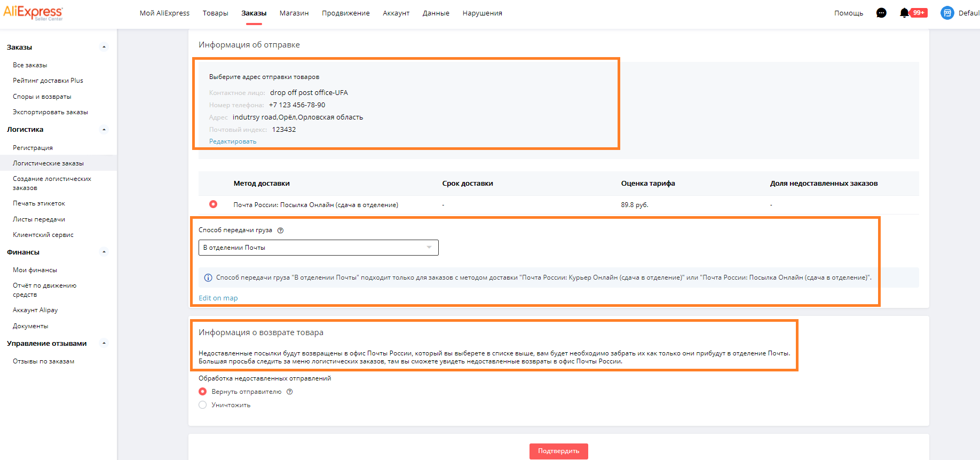
Task: Open Печать этикеток
Action: [x=39, y=203]
